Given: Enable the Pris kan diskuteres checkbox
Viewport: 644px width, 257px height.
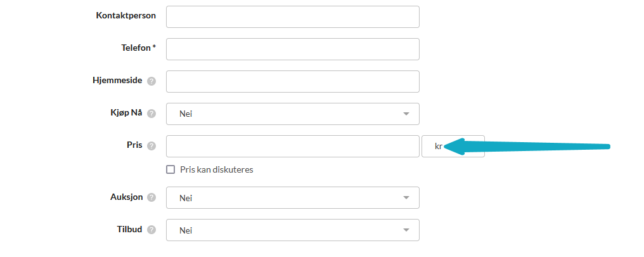Looking at the screenshot, I should pyautogui.click(x=170, y=169).
